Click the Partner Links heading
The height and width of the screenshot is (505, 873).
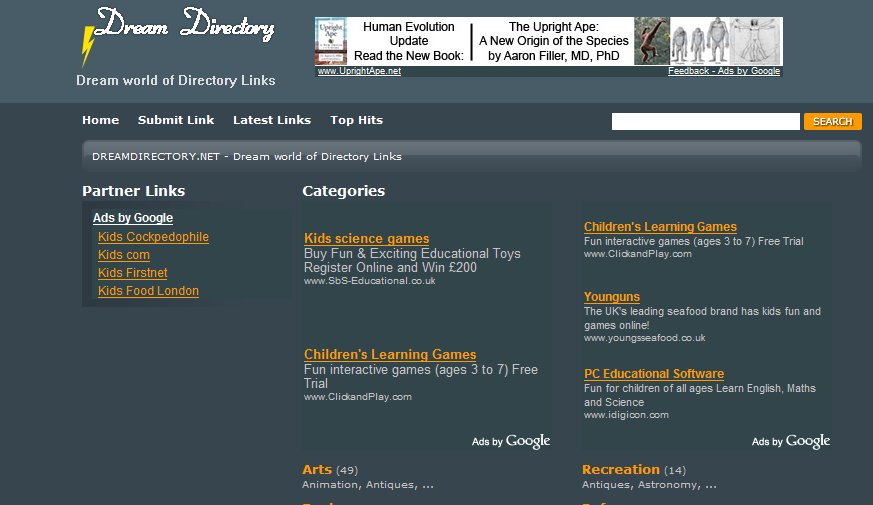[134, 191]
